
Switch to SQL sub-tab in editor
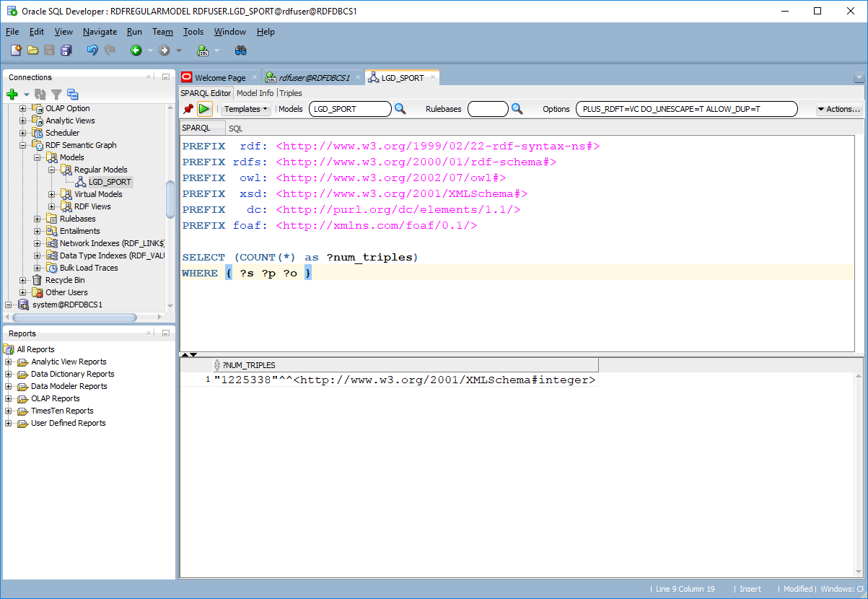(x=236, y=128)
